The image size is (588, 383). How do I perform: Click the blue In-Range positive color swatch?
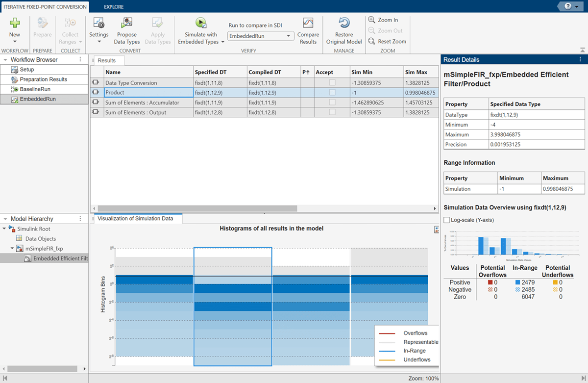tap(518, 282)
